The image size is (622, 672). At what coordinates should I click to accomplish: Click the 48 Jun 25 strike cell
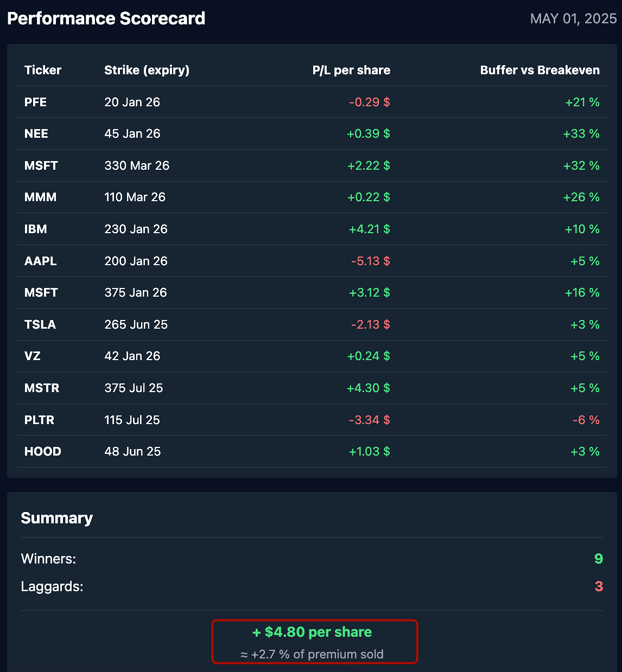(133, 451)
